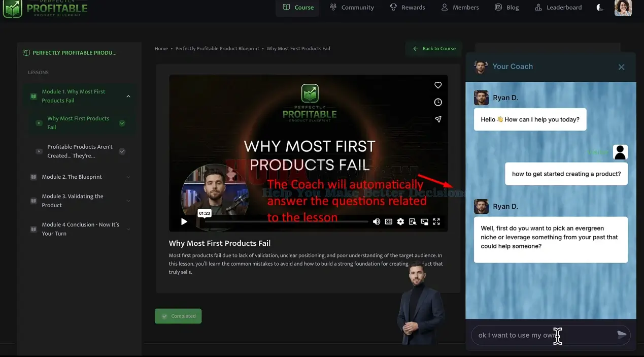Open the Leaderboard tab
Screen dimensions: 644x357
[x=558, y=8]
